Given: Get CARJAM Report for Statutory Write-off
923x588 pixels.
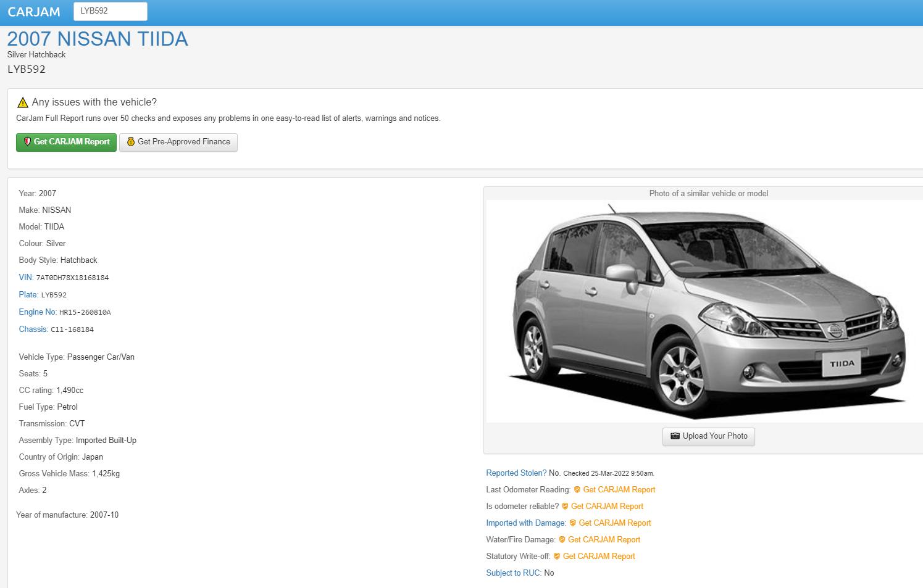Looking at the screenshot, I should pos(599,556).
